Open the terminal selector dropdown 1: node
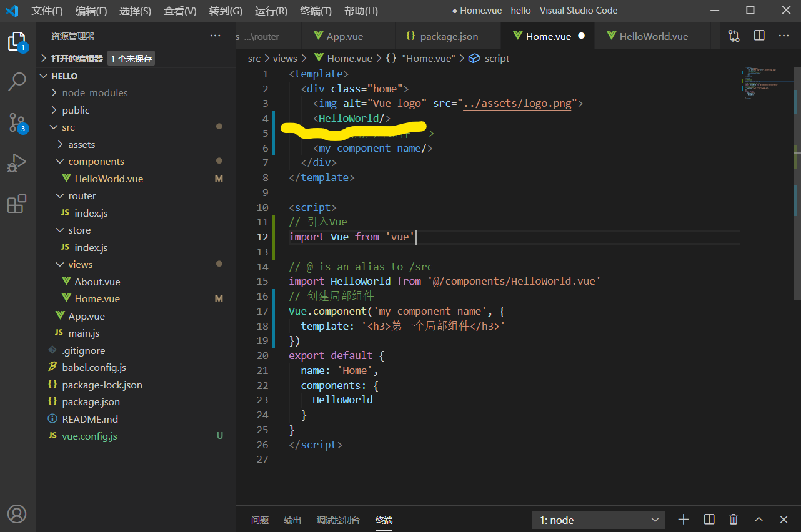The image size is (801, 532). coord(600,520)
